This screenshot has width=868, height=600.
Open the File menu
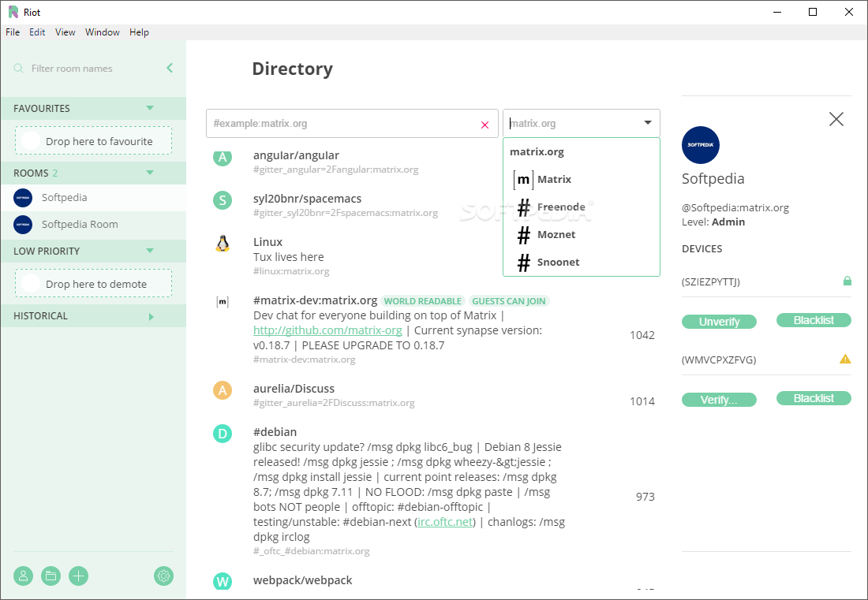pyautogui.click(x=13, y=32)
